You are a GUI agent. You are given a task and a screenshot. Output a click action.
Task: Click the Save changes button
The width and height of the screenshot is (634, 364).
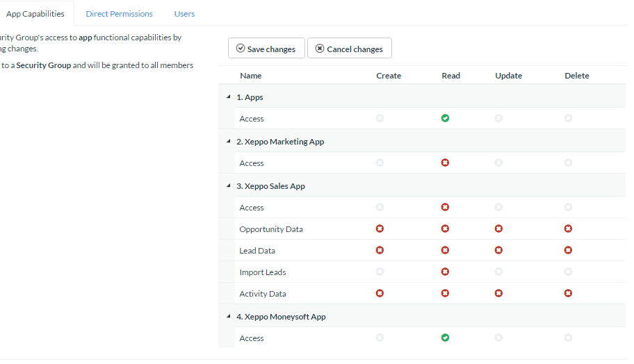click(266, 49)
